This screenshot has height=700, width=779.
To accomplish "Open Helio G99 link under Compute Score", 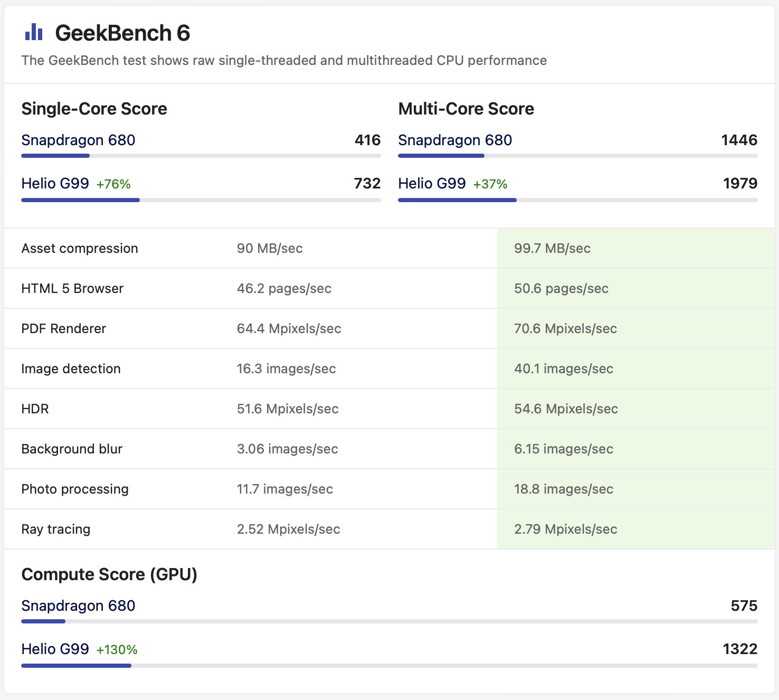I will 55,649.
